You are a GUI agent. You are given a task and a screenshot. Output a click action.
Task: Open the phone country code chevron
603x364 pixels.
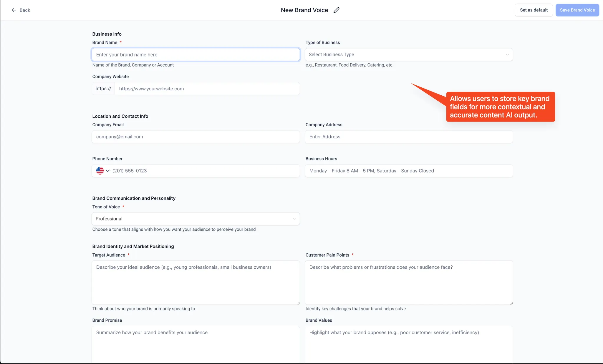(x=108, y=171)
